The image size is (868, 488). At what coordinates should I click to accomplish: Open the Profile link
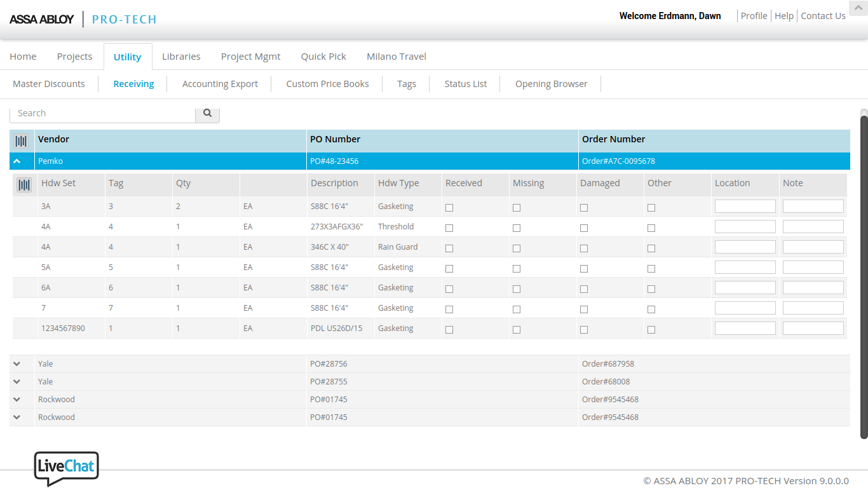[x=754, y=16]
